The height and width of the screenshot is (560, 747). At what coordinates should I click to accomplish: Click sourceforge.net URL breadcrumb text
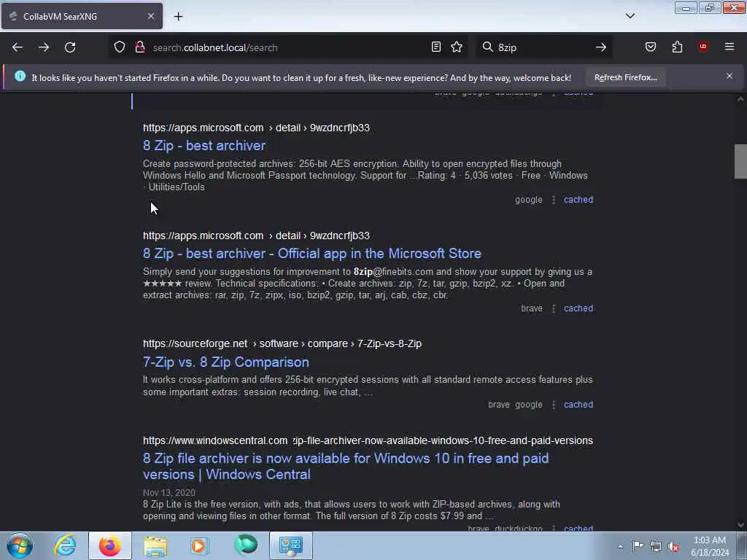coord(282,343)
